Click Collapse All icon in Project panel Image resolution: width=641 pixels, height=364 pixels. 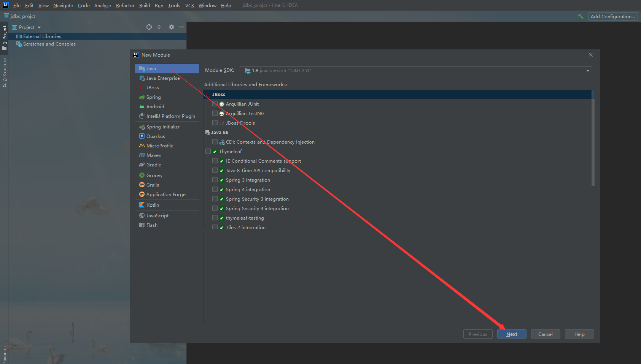click(x=159, y=27)
